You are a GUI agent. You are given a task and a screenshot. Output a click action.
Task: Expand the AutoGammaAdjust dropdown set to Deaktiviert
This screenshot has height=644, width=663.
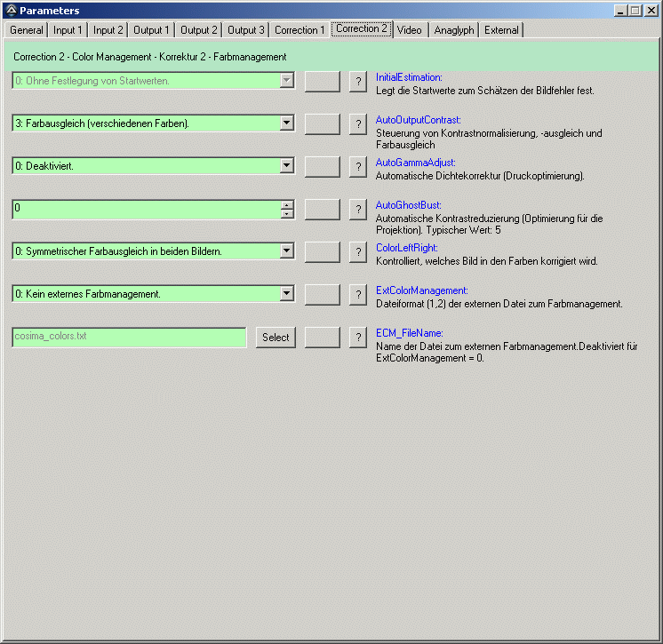pos(286,165)
